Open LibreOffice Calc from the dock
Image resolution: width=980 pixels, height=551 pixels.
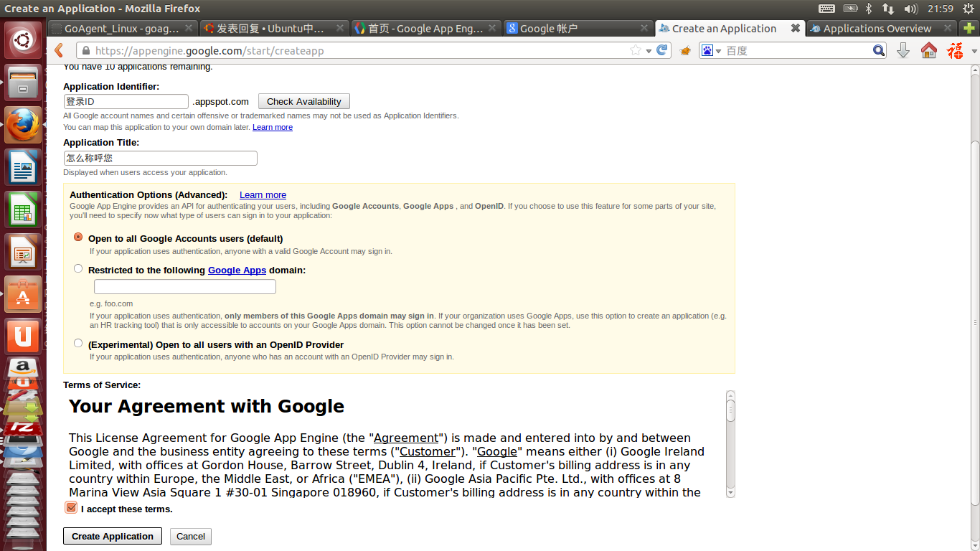click(x=23, y=209)
